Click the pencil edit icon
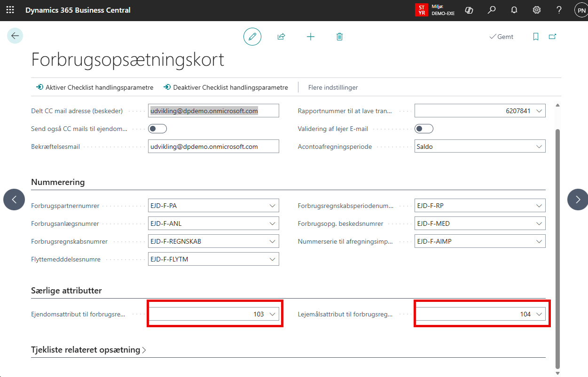The width and height of the screenshot is (588, 377). (x=252, y=37)
